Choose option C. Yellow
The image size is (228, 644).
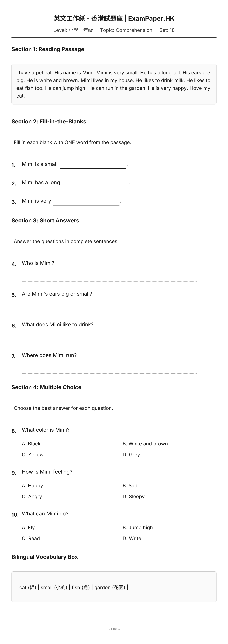click(x=33, y=455)
